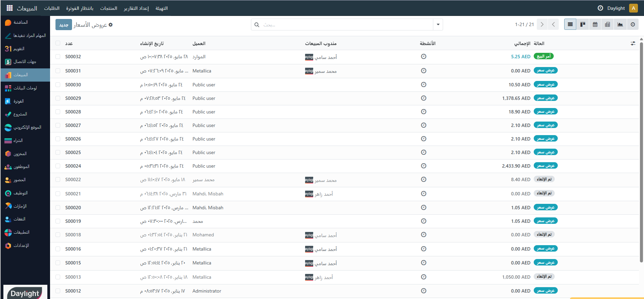Viewport: 644px width, 299px height.
Task: Open the user account menu
Action: 633,8
